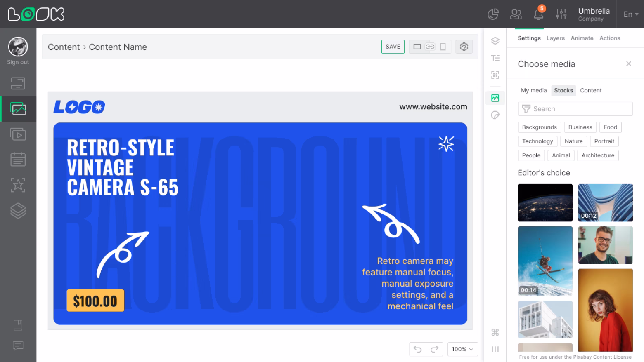Open the screens section in the left sidebar
Viewport: 644px width, 362px height.
(18, 84)
